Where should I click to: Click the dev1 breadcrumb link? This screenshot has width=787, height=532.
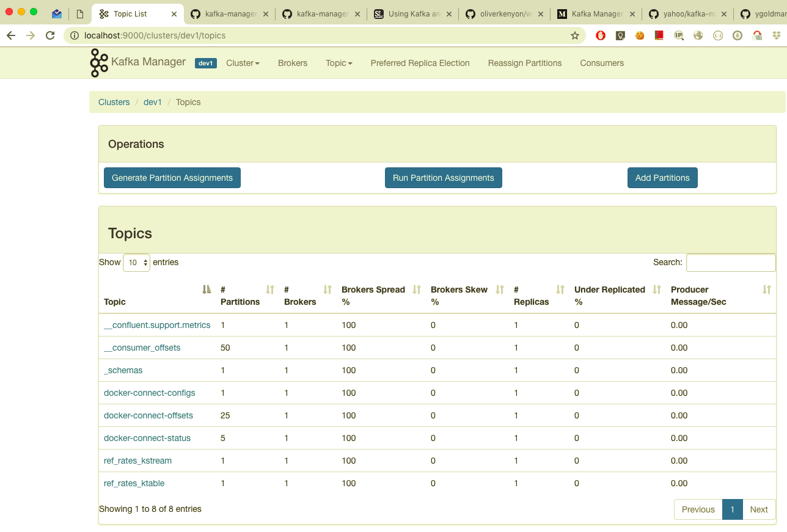click(x=153, y=102)
